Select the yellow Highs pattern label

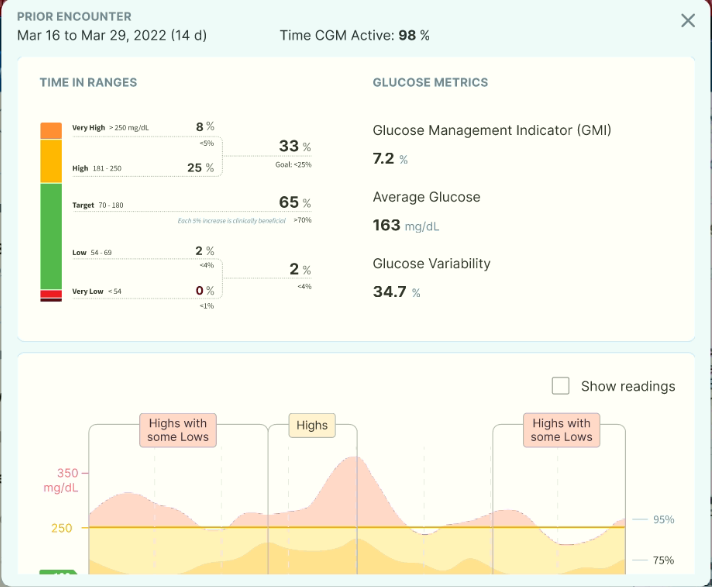(x=312, y=425)
